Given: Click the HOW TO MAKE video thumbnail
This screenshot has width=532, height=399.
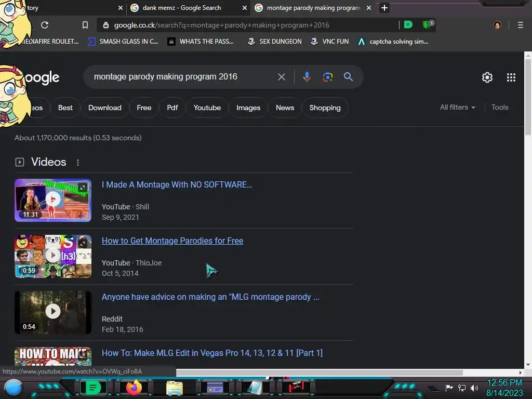Looking at the screenshot, I should (x=53, y=356).
